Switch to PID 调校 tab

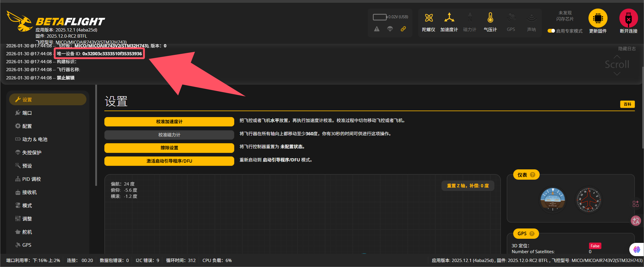click(48, 179)
